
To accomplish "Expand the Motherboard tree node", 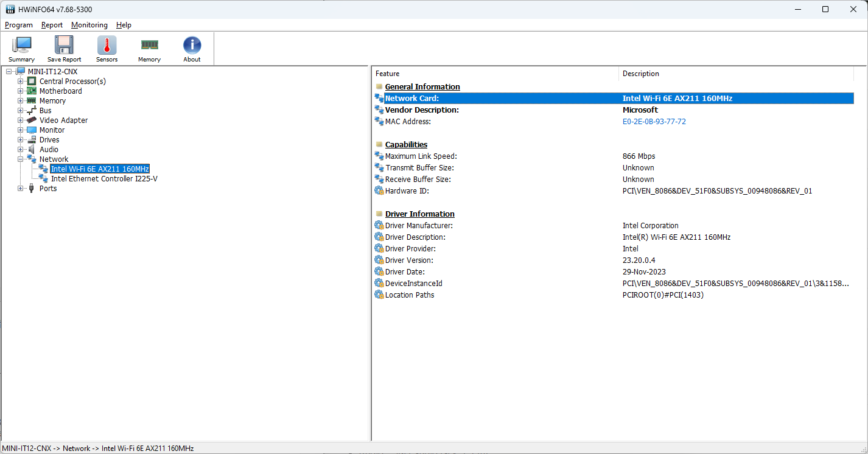I will coord(20,91).
